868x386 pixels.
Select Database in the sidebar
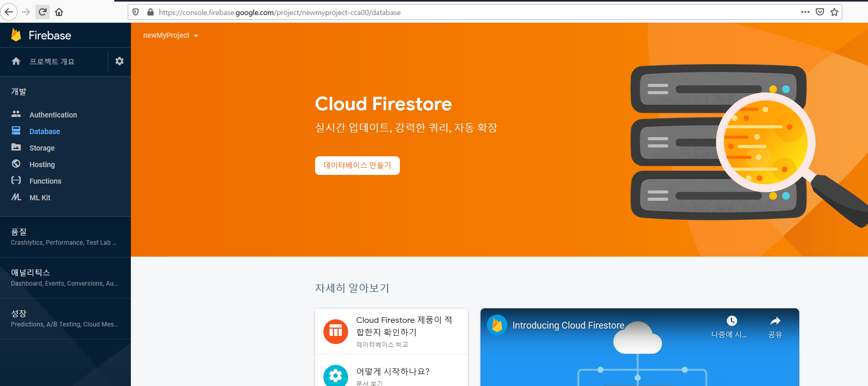point(44,131)
